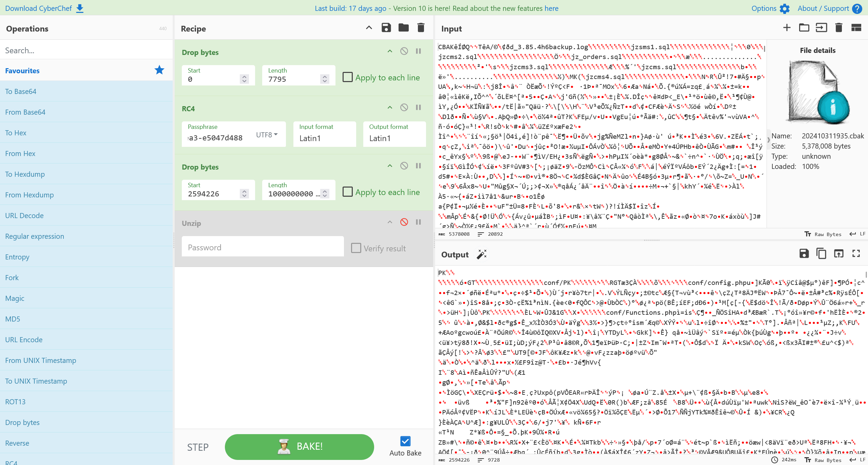The image size is (868, 465).
Task: Collapse the first Drop bytes operation
Action: [x=390, y=51]
